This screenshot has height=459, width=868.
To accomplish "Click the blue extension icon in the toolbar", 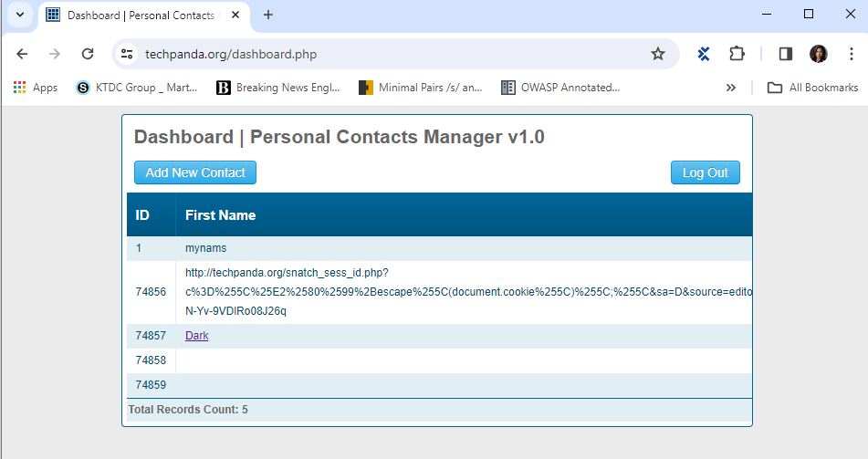I will 704,54.
